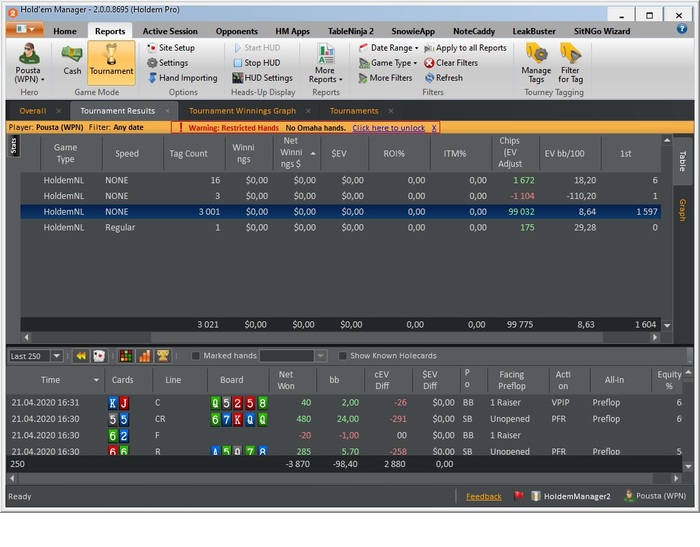Open the Home ribbon tab
700x547 pixels.
65,31
